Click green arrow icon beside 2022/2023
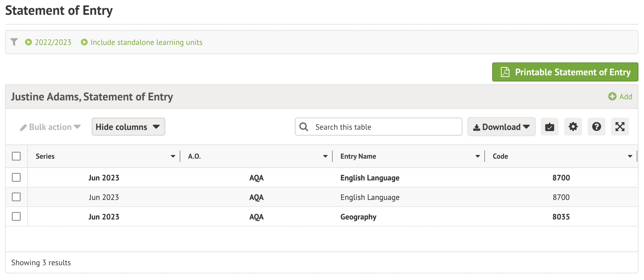The width and height of the screenshot is (644, 280). point(28,42)
